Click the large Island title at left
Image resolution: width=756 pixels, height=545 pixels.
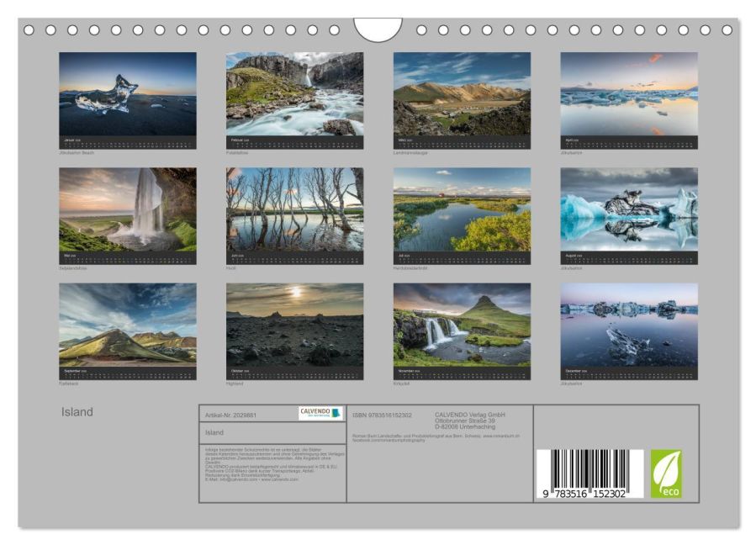coord(77,412)
